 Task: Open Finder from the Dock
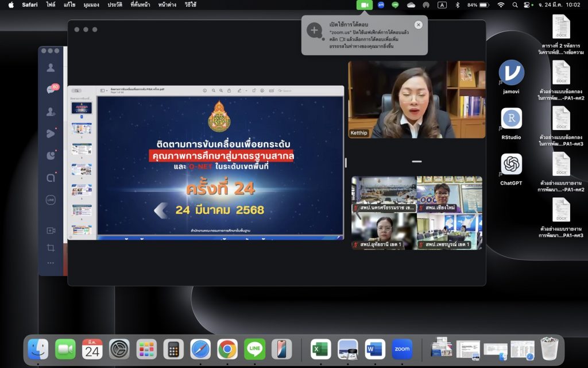(38, 349)
